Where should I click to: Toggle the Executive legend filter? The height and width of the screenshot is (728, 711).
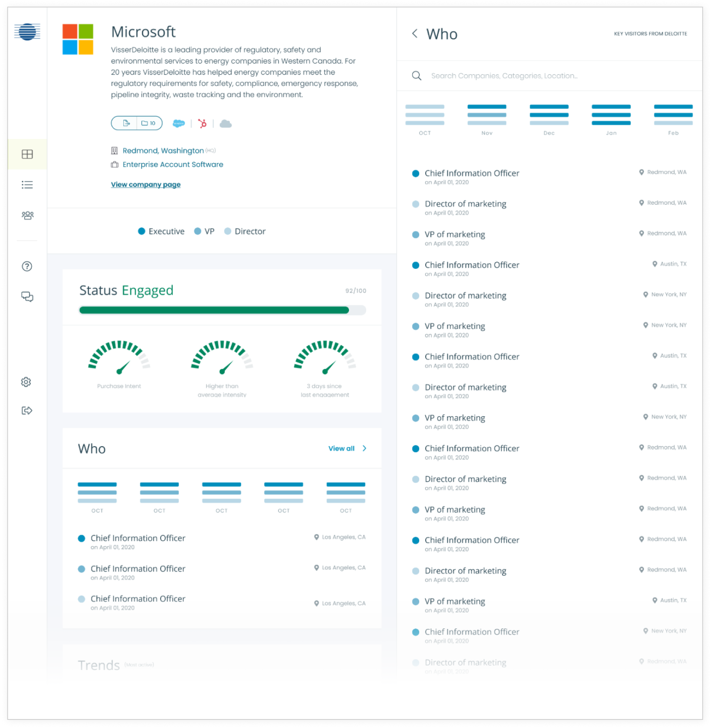[x=161, y=231]
